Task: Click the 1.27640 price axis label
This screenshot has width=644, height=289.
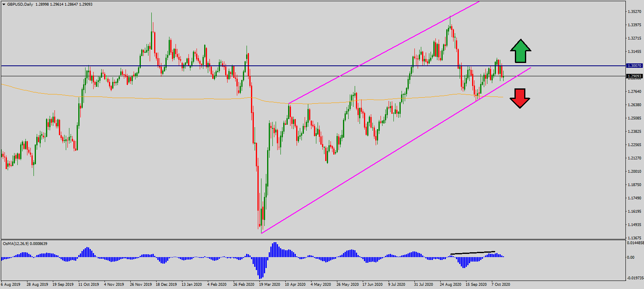Action: tap(634, 92)
